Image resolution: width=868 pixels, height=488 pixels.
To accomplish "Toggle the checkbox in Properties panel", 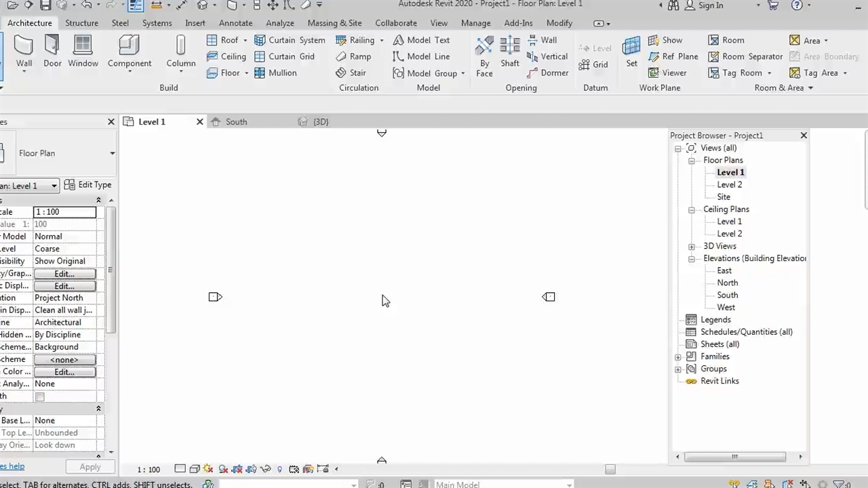I will [x=40, y=396].
